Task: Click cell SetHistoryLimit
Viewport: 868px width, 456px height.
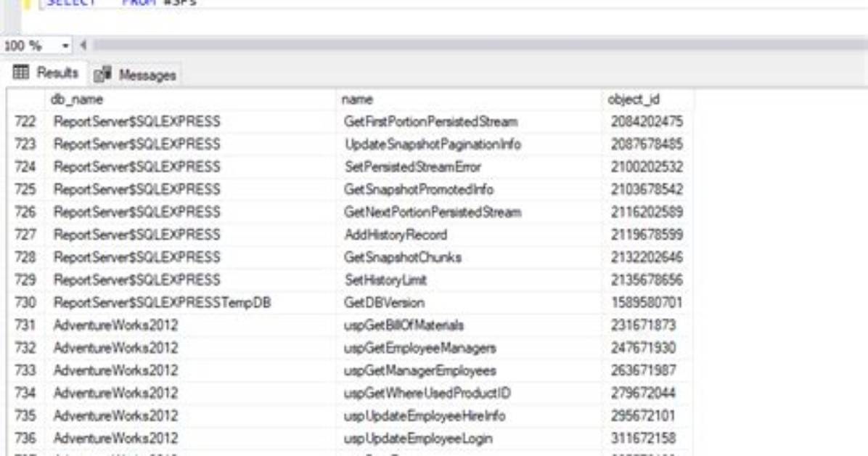Action: pos(469,280)
